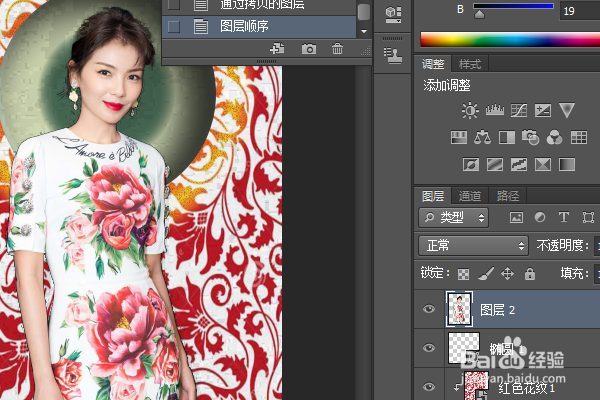
Task: Add a Brightness/Contrast adjustment
Action: click(470, 110)
